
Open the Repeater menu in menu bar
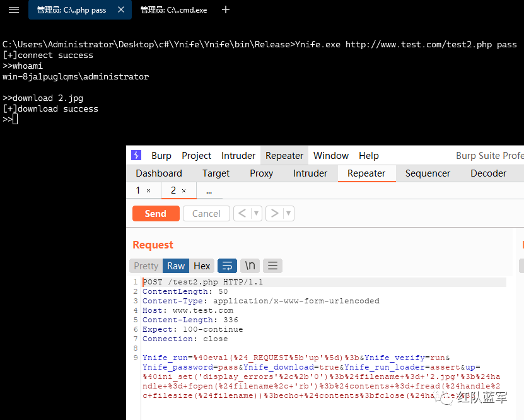[284, 156]
